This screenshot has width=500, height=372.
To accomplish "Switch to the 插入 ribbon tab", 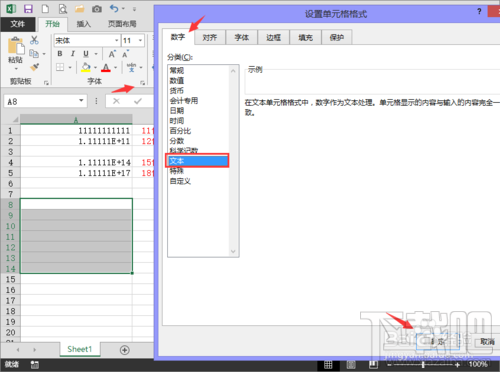I will pyautogui.click(x=84, y=24).
